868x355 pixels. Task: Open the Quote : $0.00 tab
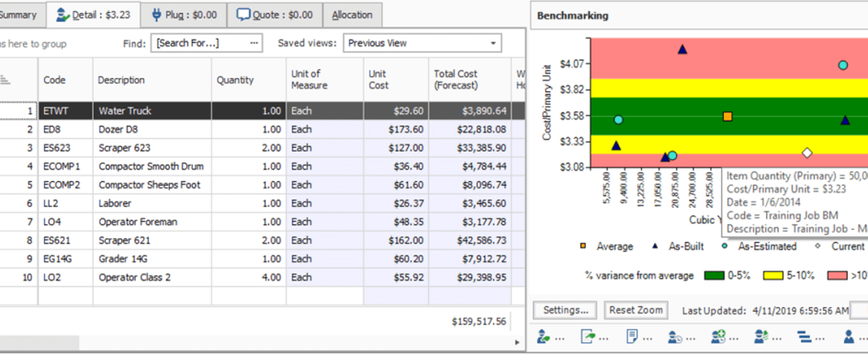click(x=275, y=15)
